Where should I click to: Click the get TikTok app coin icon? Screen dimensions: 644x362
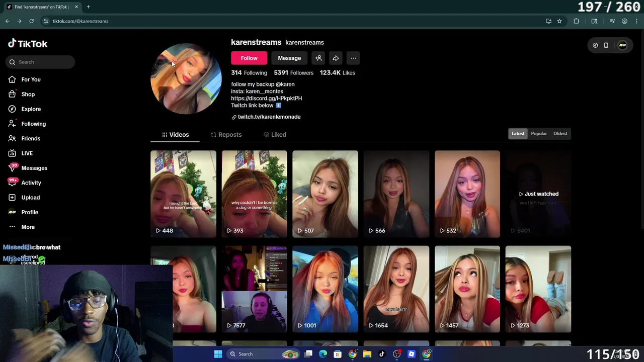(595, 45)
